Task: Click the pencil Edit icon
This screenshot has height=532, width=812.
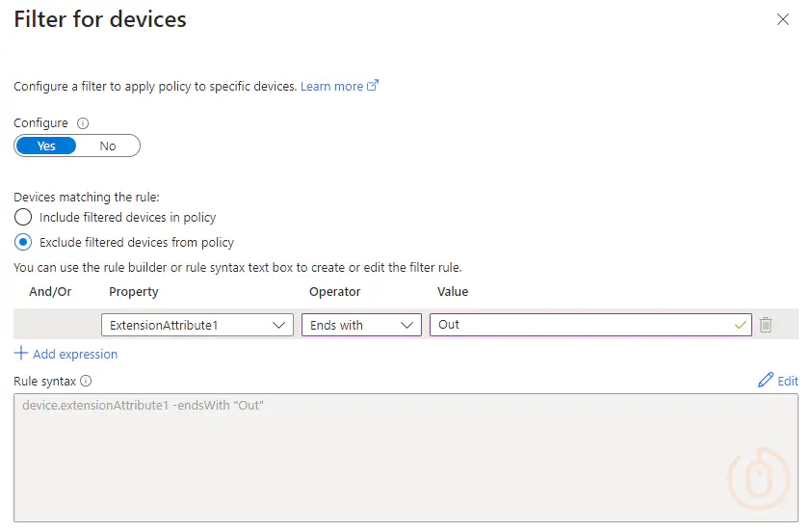Action: 766,381
